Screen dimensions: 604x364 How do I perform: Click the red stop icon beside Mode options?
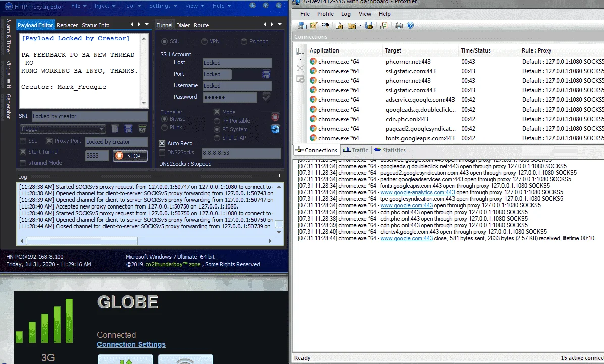coord(275,117)
